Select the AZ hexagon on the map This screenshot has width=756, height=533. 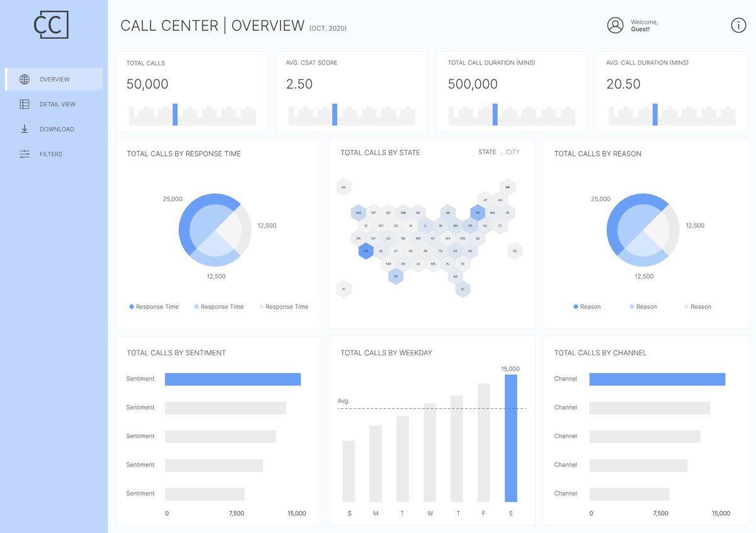click(x=381, y=251)
